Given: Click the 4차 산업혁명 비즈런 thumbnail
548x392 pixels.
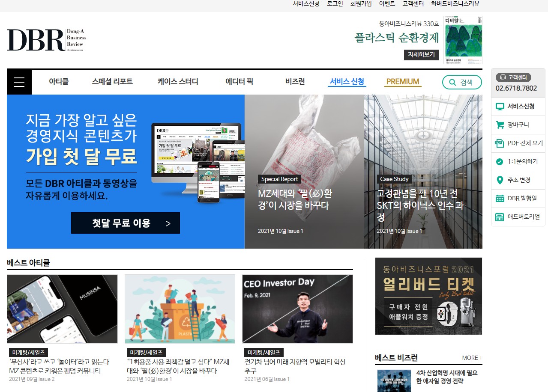Looking at the screenshot, I should coord(394,381).
